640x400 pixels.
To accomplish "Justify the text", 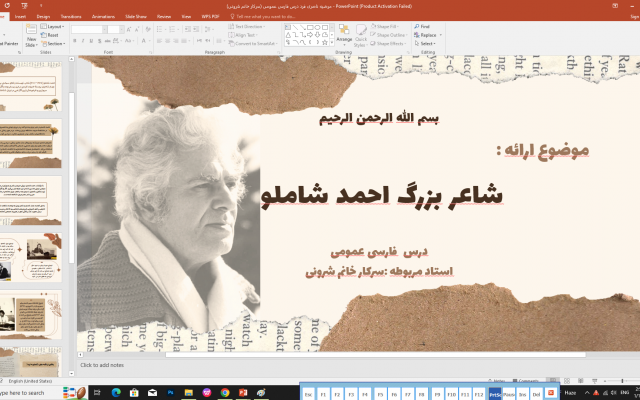I will pyautogui.click(x=185, y=41).
